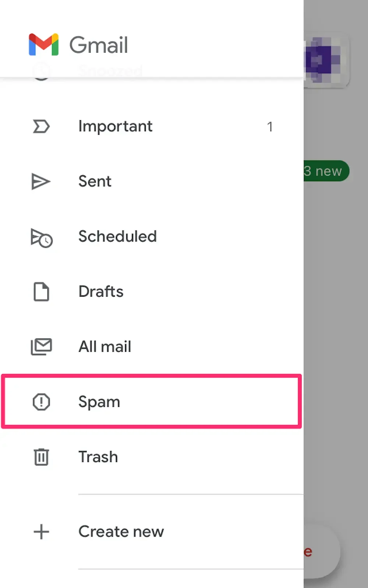
Task: Click the All mail stacked envelope icon
Action: (x=41, y=347)
